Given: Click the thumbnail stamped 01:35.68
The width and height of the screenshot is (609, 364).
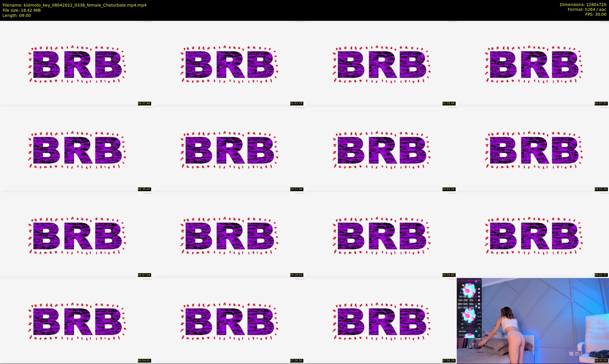Looking at the screenshot, I should click(380, 63).
